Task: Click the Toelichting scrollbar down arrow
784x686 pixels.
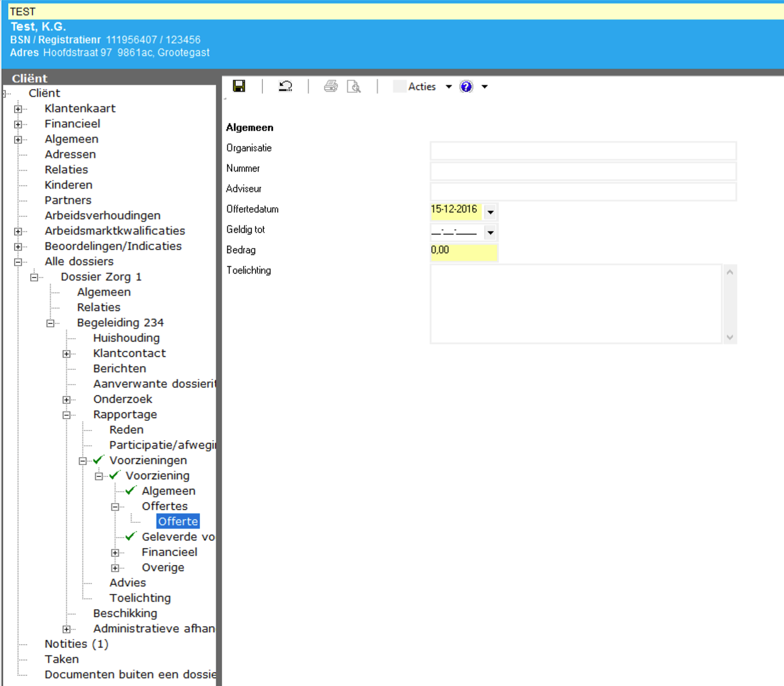Action: 730,337
